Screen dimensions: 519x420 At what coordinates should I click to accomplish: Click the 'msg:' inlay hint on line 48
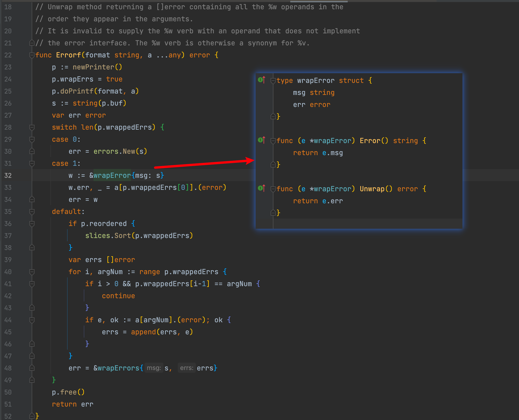[154, 368]
